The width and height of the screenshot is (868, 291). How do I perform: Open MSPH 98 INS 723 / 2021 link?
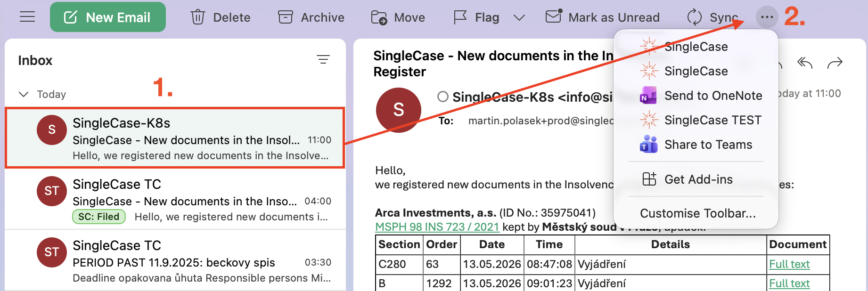click(x=437, y=227)
